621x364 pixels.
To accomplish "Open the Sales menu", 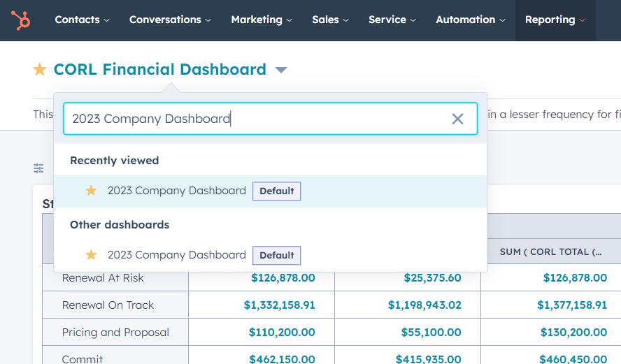I will click(331, 20).
